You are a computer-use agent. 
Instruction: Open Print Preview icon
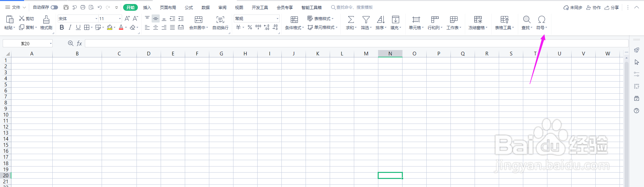(x=91, y=7)
